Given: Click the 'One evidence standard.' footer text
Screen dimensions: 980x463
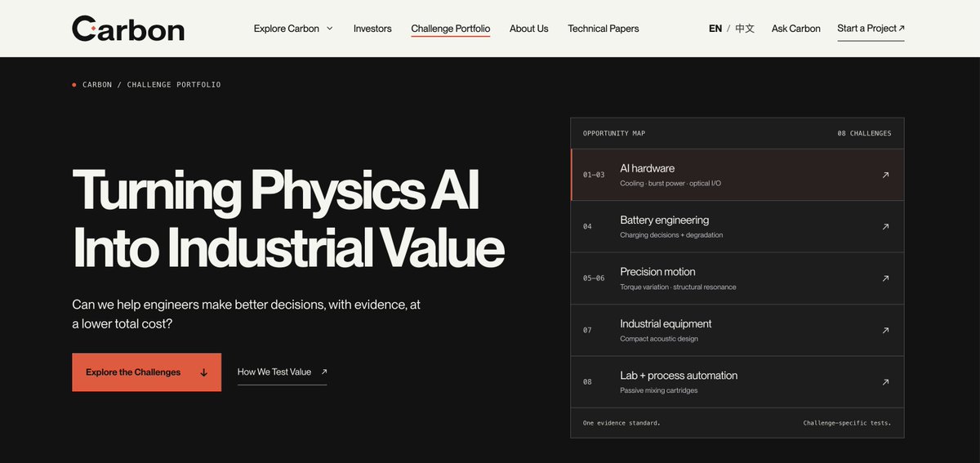Looking at the screenshot, I should 621,423.
